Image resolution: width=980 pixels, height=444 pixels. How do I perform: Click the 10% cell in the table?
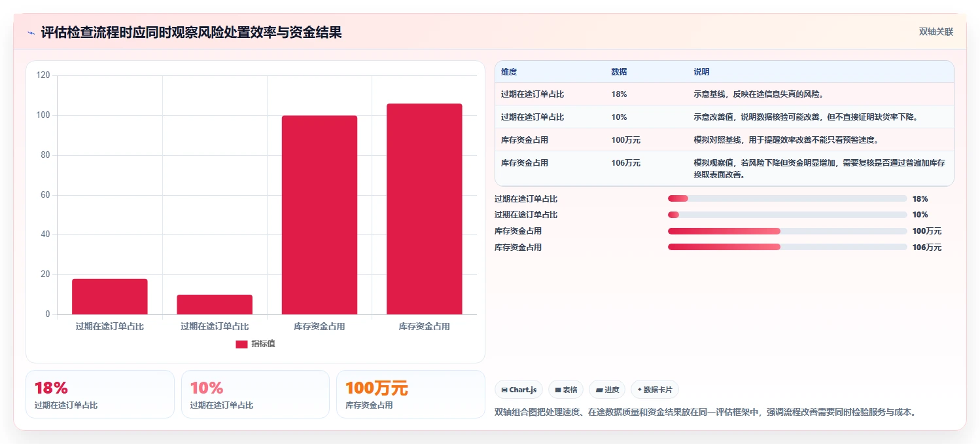[619, 117]
